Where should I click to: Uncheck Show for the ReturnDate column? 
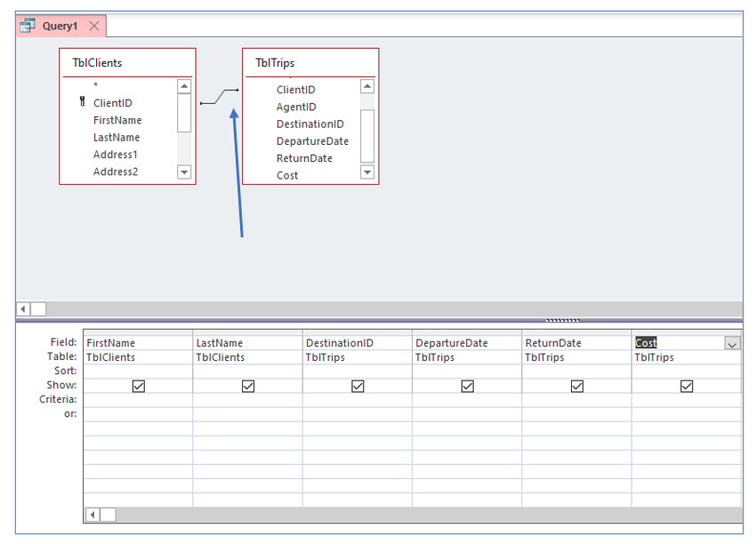pos(577,386)
